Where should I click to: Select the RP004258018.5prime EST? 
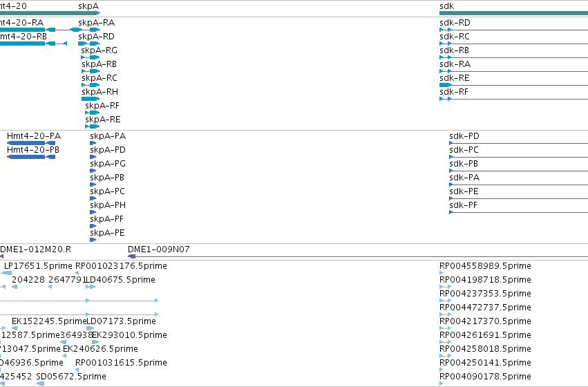(445, 356)
